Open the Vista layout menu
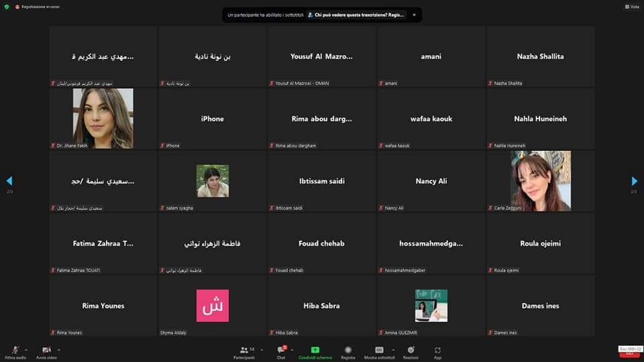 (x=631, y=6)
